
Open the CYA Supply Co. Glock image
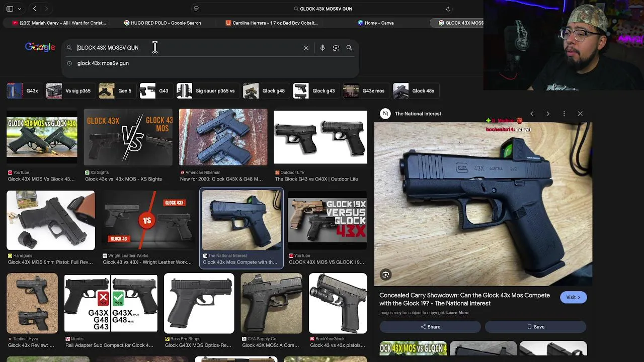coord(272,303)
